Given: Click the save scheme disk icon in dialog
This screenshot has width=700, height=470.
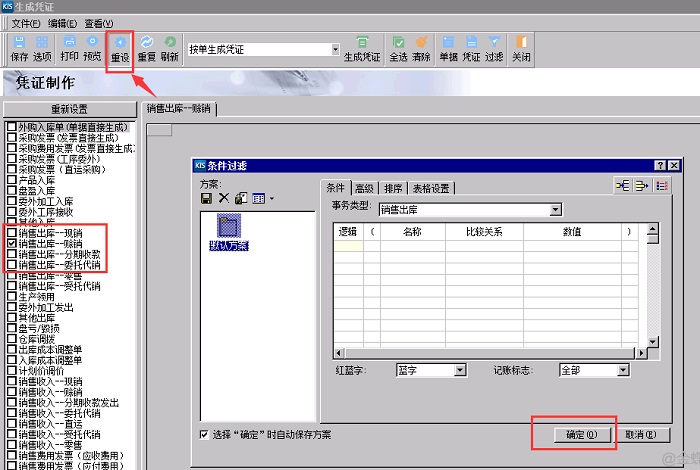Looking at the screenshot, I should pyautogui.click(x=207, y=198).
